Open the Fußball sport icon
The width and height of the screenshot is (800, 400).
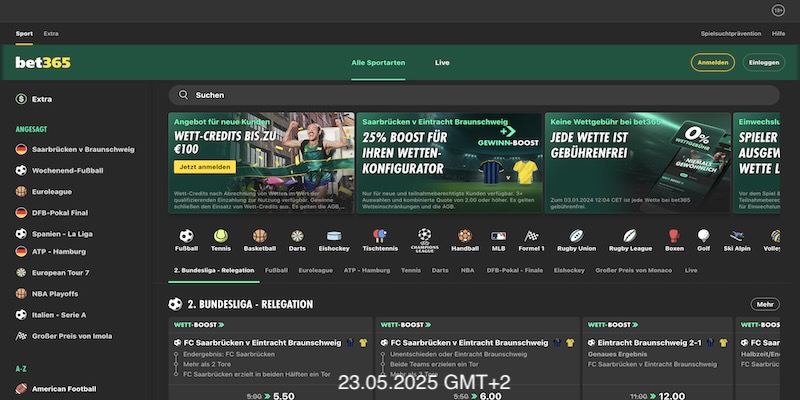186,236
